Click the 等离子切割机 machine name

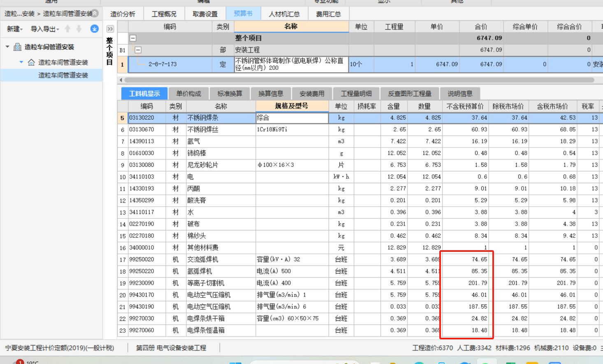(x=206, y=283)
